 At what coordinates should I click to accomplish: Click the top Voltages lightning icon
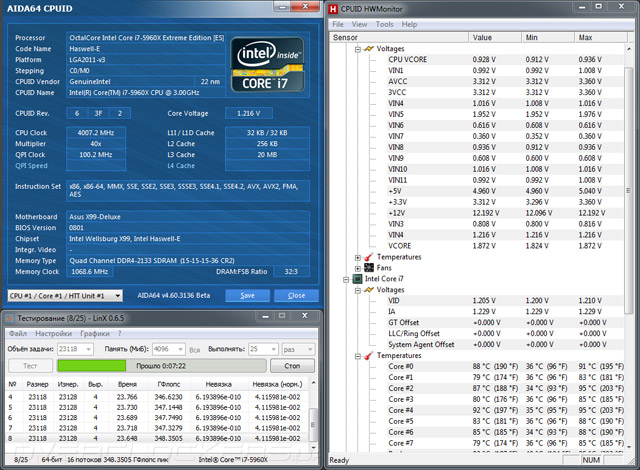[368, 48]
